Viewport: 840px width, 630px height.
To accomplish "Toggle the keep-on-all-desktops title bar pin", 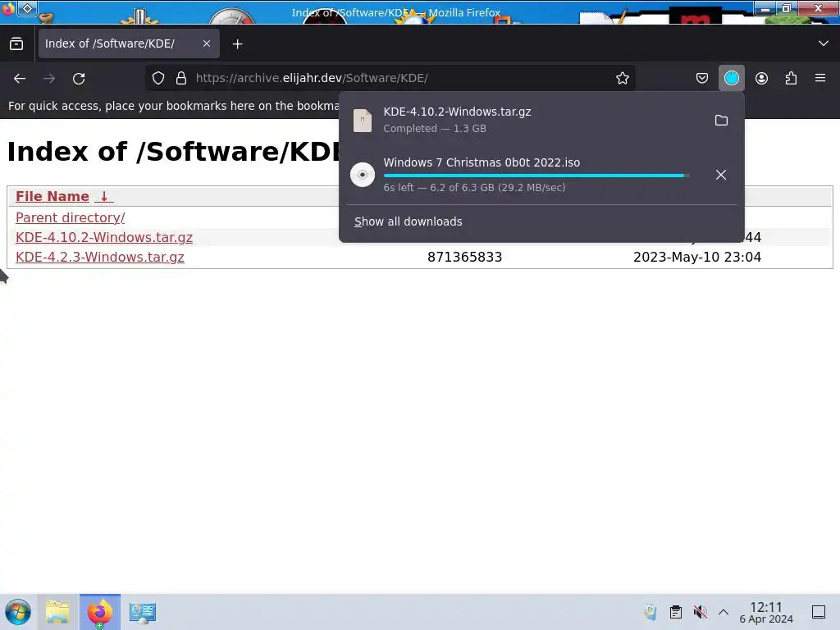I will point(28,8).
